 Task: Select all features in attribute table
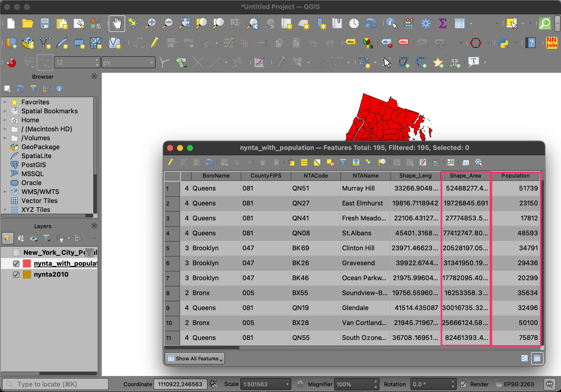(x=304, y=163)
